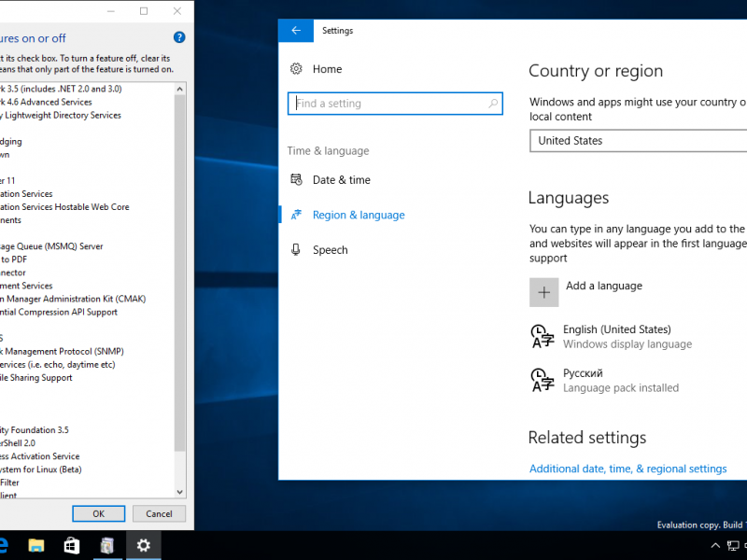Open Additional date, time, & regional settings

627,469
